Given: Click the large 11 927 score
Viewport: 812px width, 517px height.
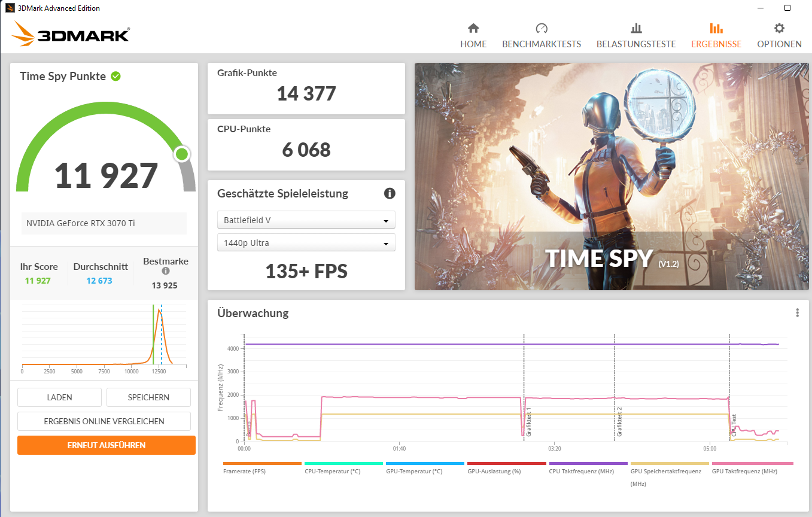Looking at the screenshot, I should [106, 175].
